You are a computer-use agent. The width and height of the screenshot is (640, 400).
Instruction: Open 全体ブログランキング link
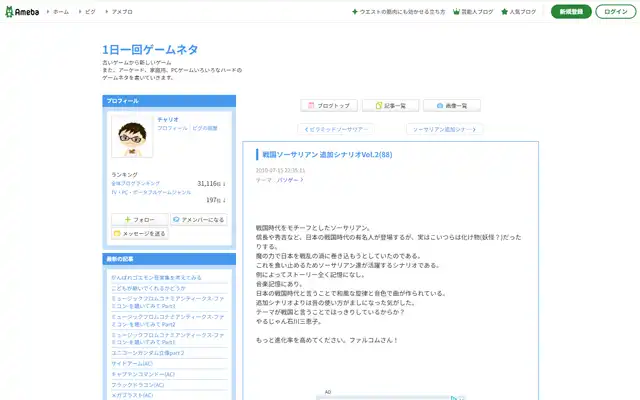point(136,184)
